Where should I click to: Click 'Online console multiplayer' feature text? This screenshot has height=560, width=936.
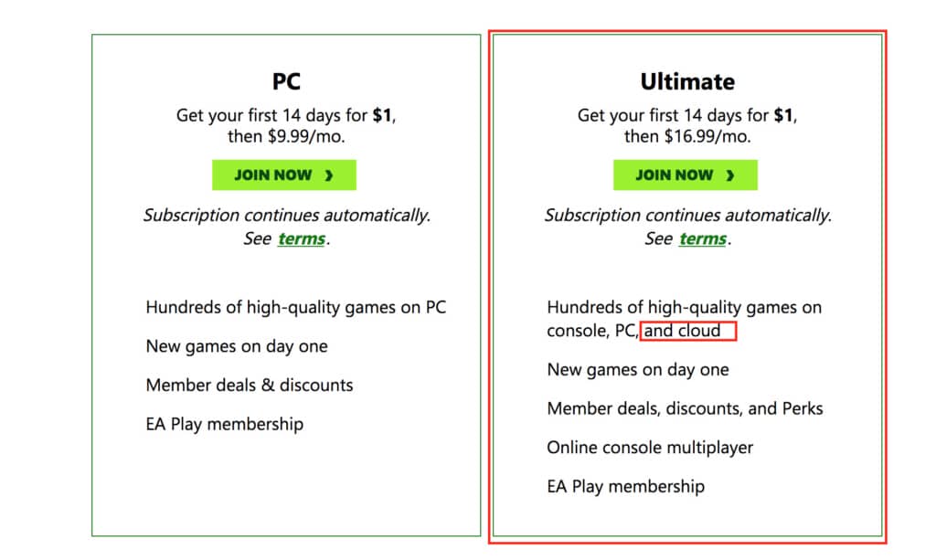pos(650,448)
